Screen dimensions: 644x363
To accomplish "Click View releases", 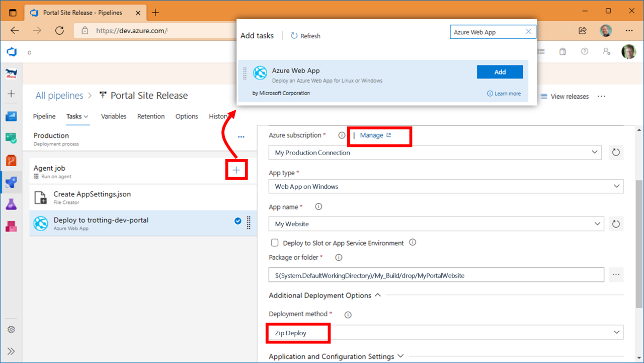I will coord(565,96).
